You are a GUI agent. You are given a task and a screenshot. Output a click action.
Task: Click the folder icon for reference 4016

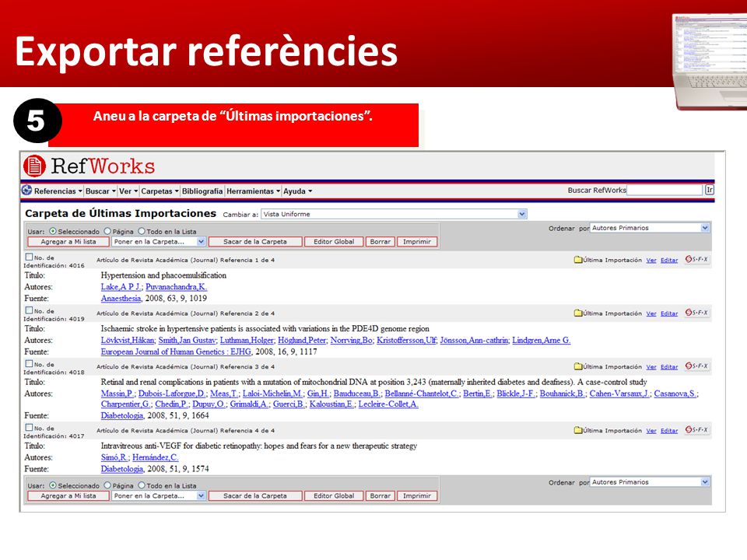point(578,260)
